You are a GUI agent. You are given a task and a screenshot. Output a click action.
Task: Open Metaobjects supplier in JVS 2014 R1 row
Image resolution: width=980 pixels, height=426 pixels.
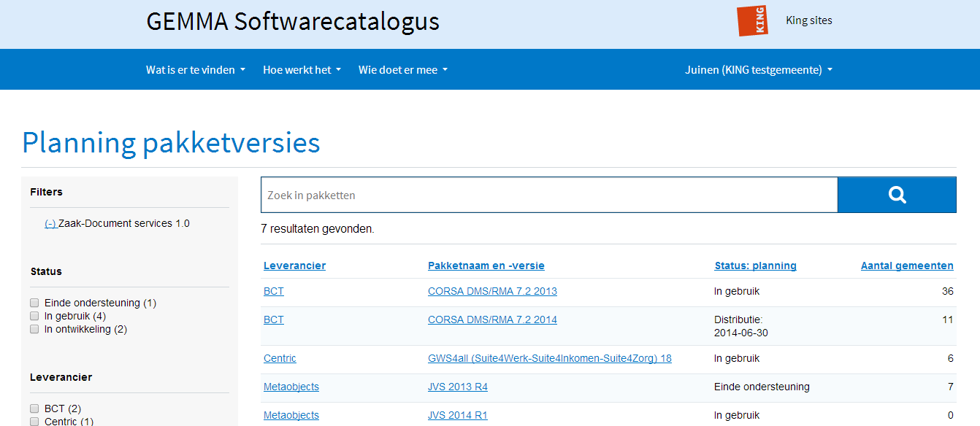(291, 415)
